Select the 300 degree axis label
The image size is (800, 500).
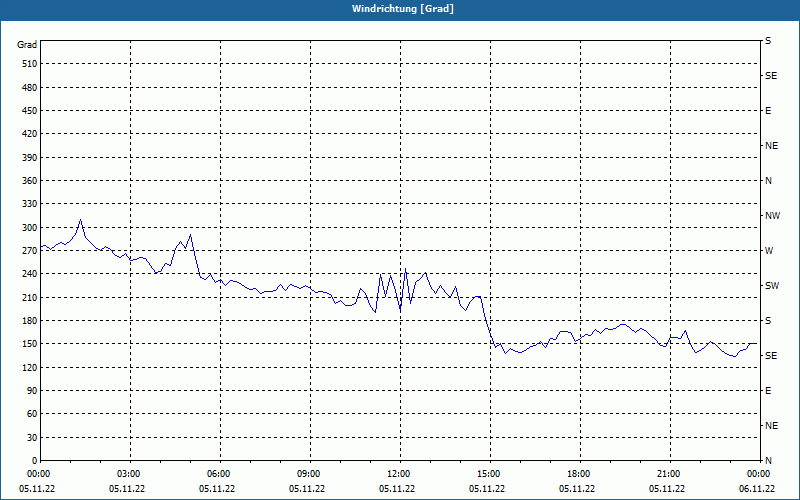(x=30, y=227)
